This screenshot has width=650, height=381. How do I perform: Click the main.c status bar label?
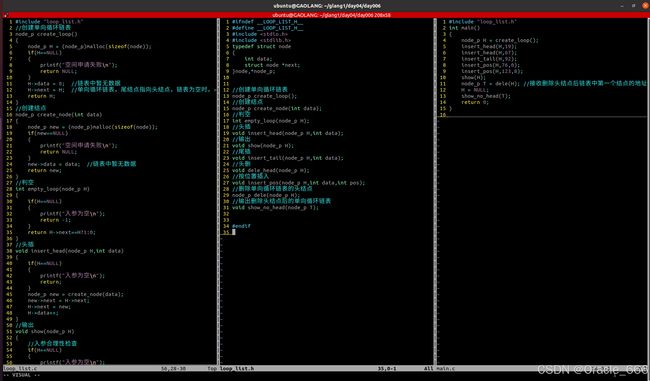(445, 368)
